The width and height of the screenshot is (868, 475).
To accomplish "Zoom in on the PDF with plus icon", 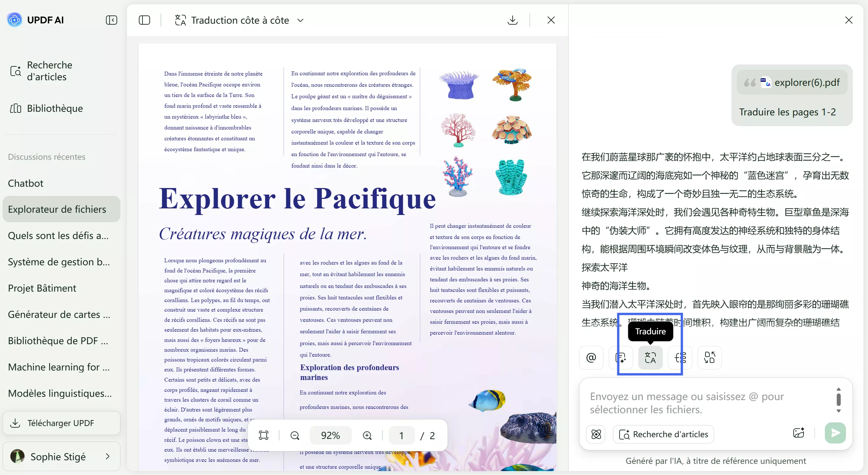I will 367,435.
